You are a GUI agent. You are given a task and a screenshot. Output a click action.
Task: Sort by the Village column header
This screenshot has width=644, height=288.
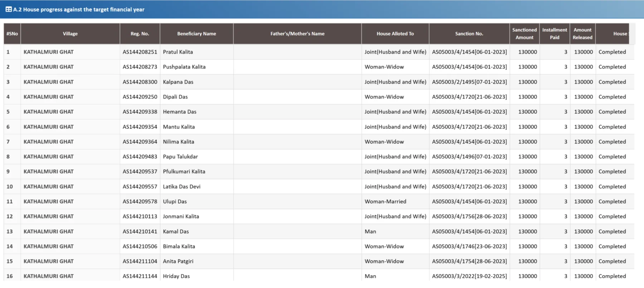[x=70, y=34]
